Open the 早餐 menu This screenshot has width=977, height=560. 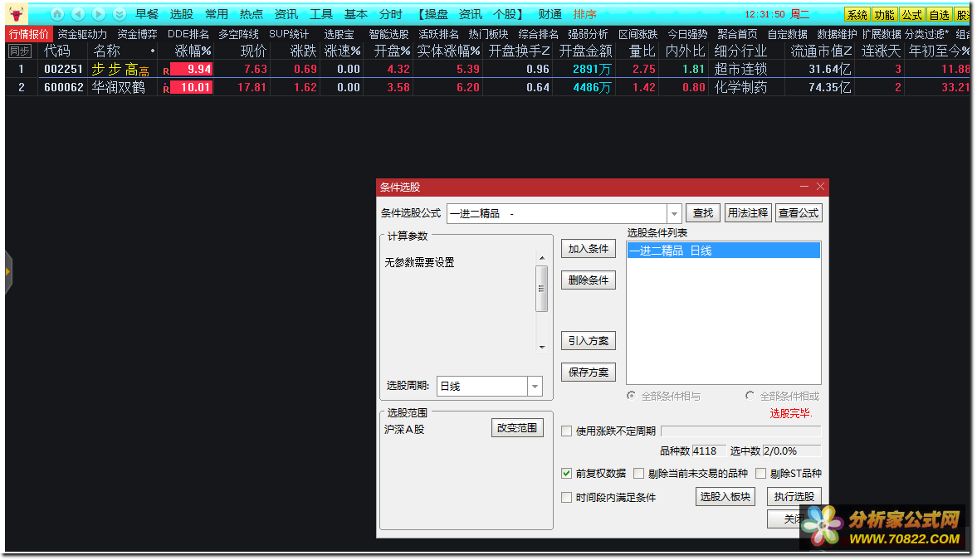click(147, 14)
